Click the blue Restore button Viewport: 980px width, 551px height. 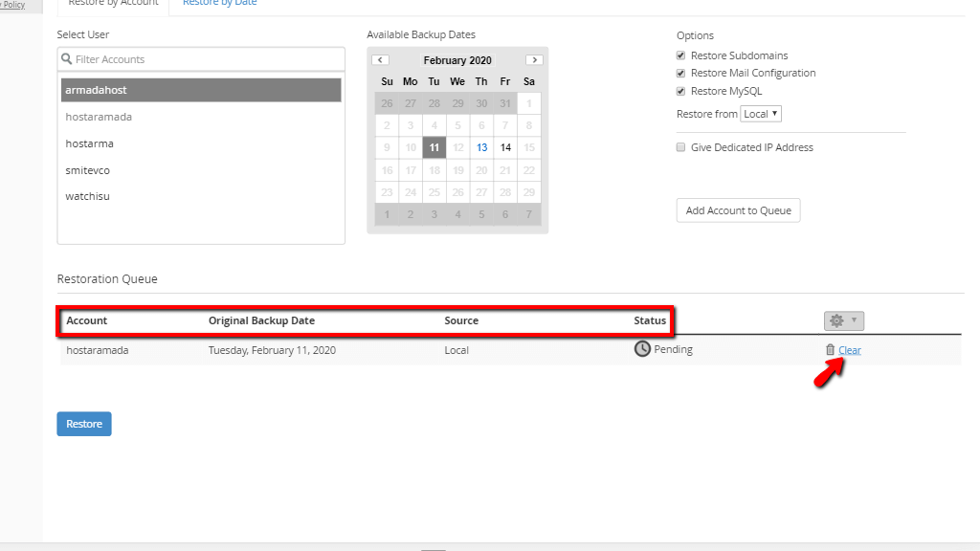click(x=84, y=424)
